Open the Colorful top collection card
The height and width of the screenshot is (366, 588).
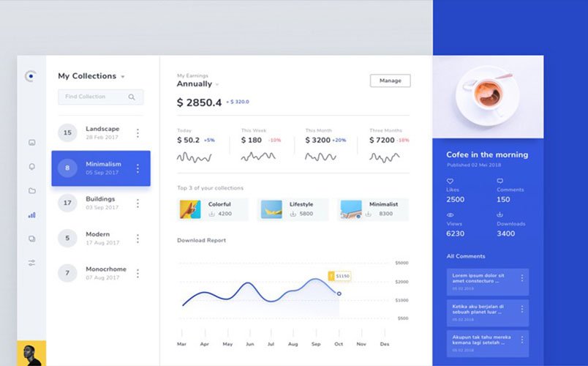click(x=213, y=209)
